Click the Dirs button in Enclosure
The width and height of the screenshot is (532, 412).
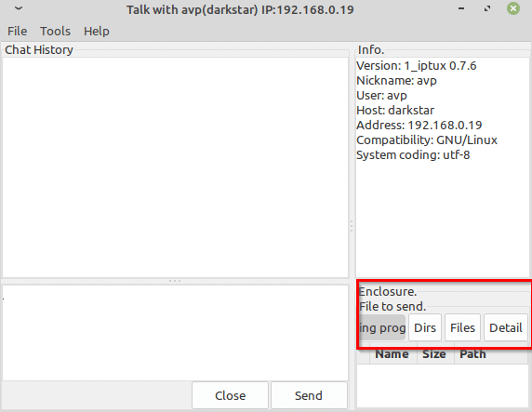point(425,327)
